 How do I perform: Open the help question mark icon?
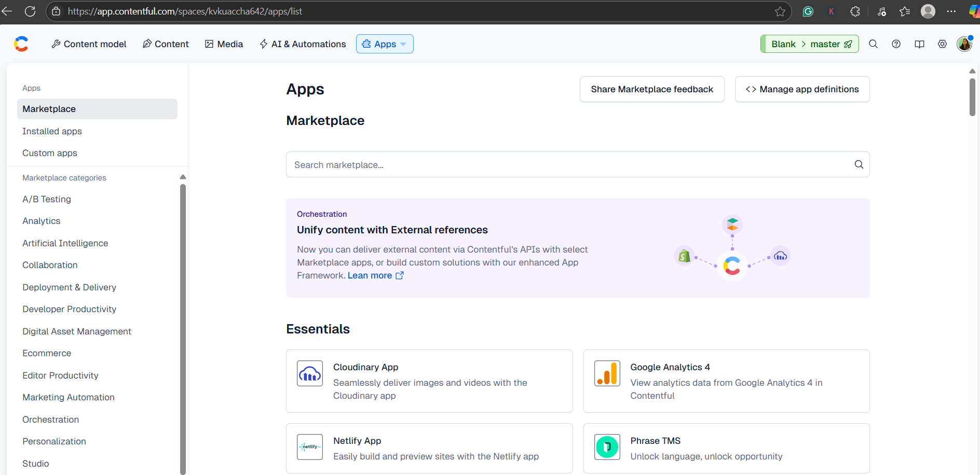[896, 44]
